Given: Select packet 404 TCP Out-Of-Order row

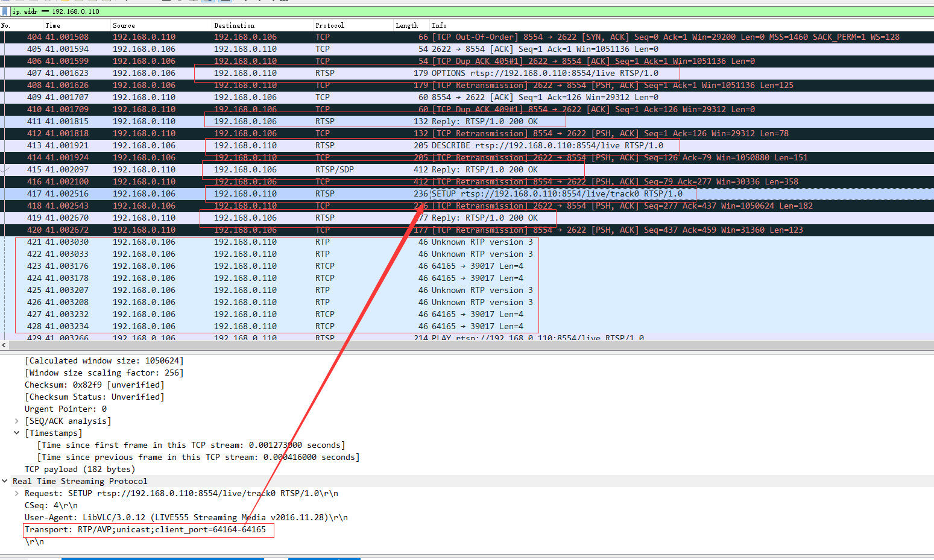Looking at the screenshot, I should pos(467,37).
